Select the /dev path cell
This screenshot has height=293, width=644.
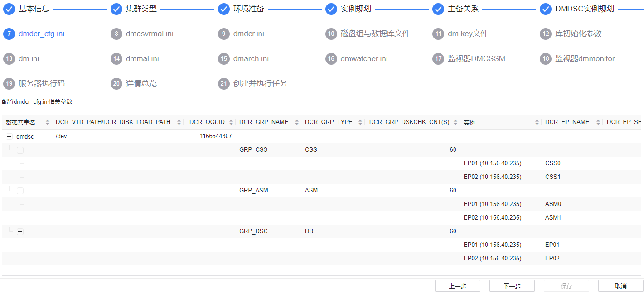pyautogui.click(x=61, y=136)
